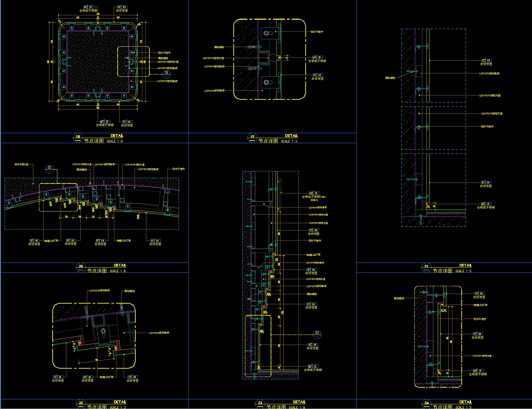Select the detail 19 title bubble
532x409 pixels.
click(252, 138)
